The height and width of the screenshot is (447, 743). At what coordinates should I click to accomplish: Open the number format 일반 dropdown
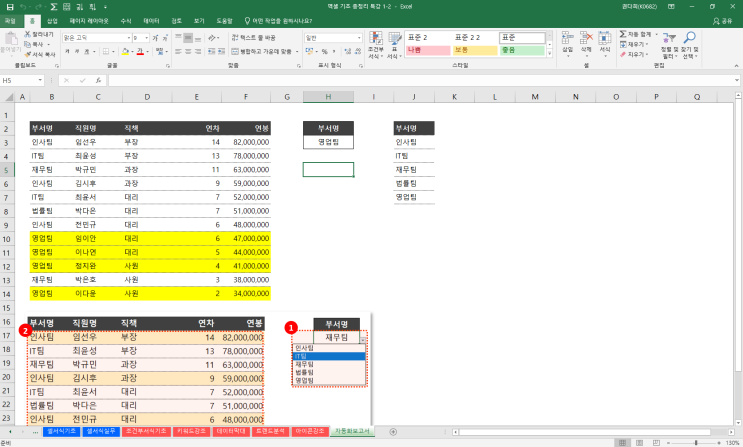pos(359,38)
